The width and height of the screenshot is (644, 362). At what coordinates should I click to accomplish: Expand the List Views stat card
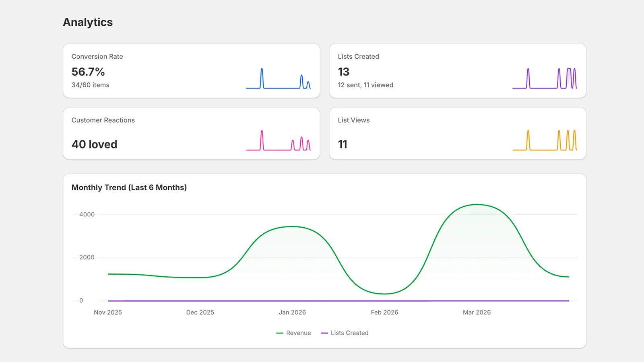pyautogui.click(x=458, y=134)
